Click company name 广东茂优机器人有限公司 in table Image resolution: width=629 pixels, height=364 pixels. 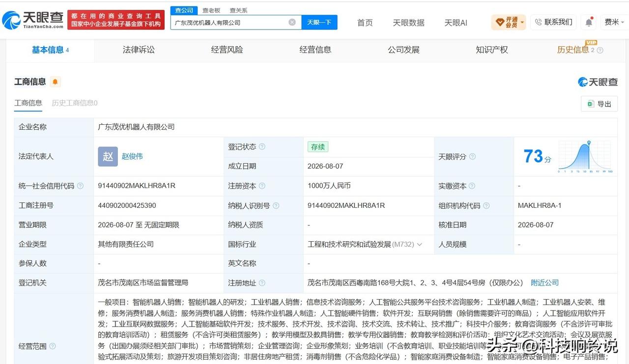click(136, 127)
